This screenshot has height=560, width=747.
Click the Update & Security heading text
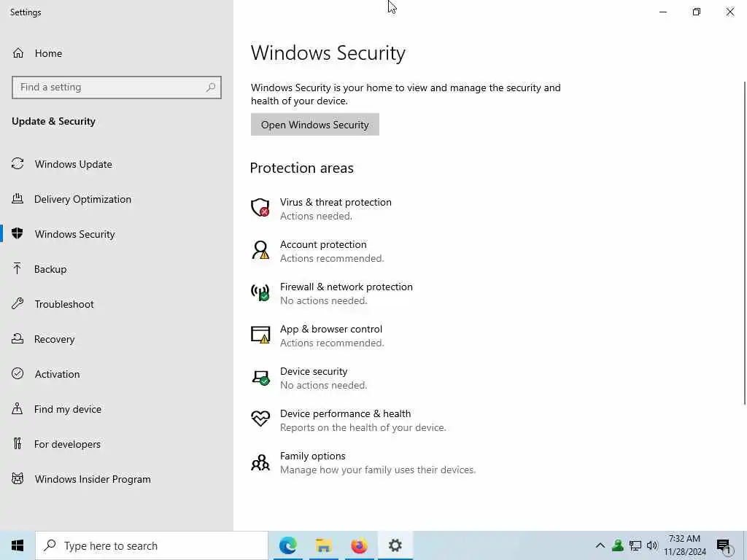pos(53,121)
